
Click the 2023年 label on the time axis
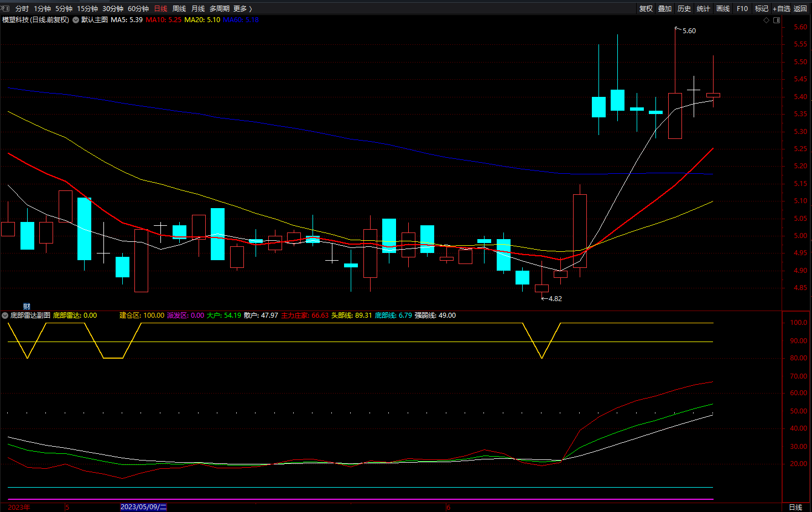(x=19, y=507)
